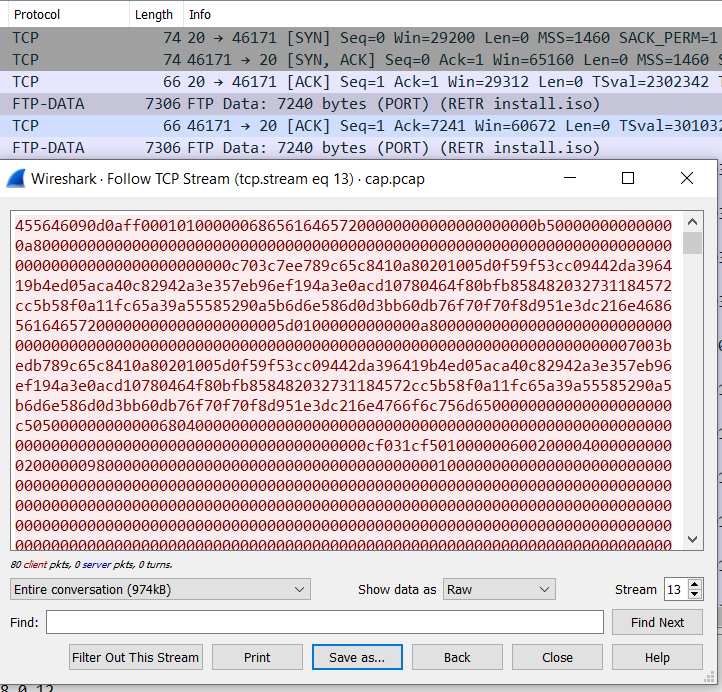The height and width of the screenshot is (692, 722).
Task: Click the '80 client pkts, 0 server pkts' status text
Action: pyautogui.click(x=91, y=564)
